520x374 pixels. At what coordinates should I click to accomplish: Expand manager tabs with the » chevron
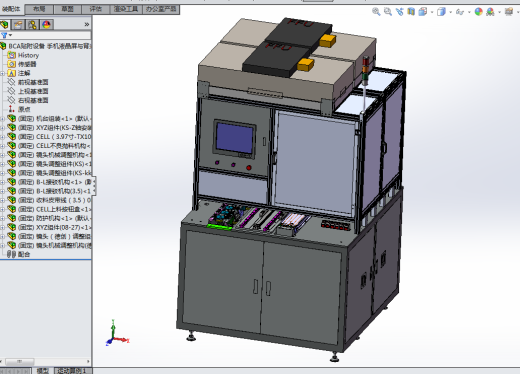87,24
